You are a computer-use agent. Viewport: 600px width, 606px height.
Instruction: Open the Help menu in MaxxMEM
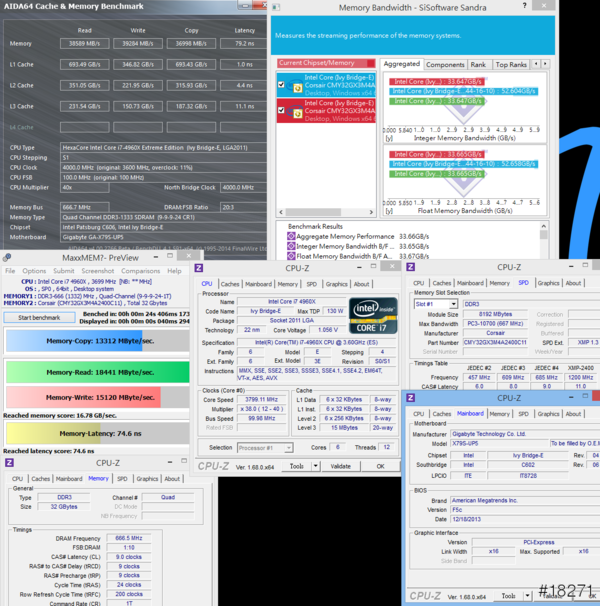tap(174, 271)
